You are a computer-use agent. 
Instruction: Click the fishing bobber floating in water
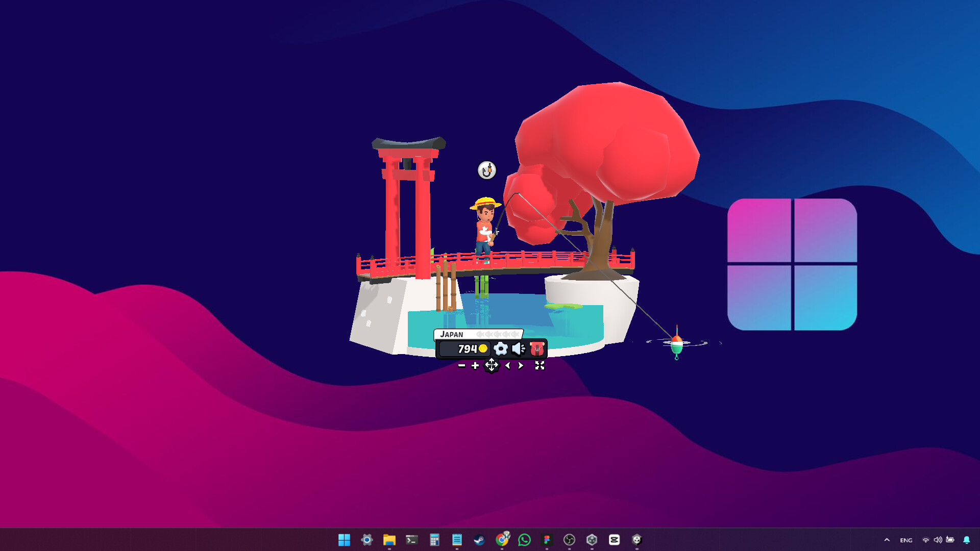[x=677, y=344]
